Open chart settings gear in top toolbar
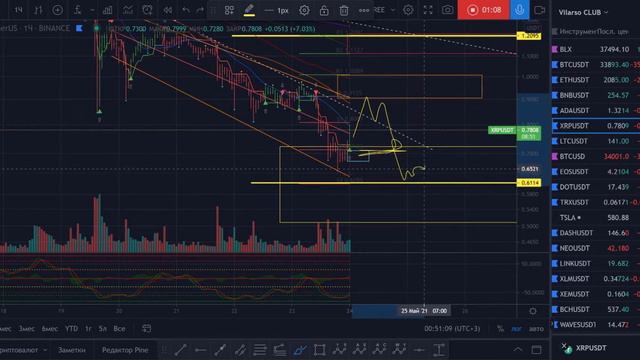This screenshot has width=640, height=360. (x=408, y=10)
